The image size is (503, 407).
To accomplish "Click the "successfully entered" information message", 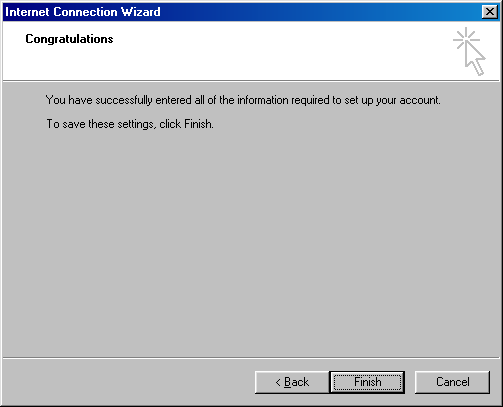I will pyautogui.click(x=243, y=100).
